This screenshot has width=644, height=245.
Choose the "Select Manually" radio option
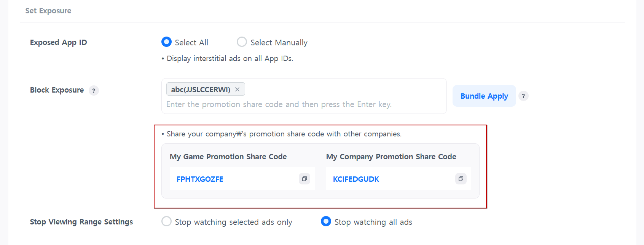tap(242, 42)
